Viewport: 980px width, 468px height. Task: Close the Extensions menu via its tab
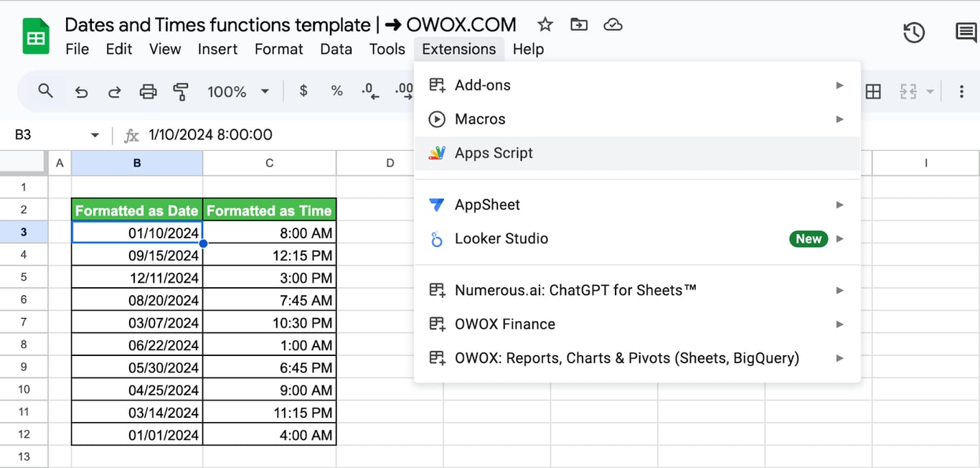coord(459,49)
